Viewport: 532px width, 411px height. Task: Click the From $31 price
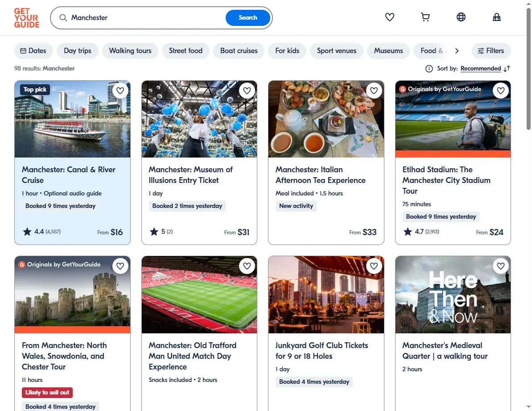pyautogui.click(x=236, y=232)
